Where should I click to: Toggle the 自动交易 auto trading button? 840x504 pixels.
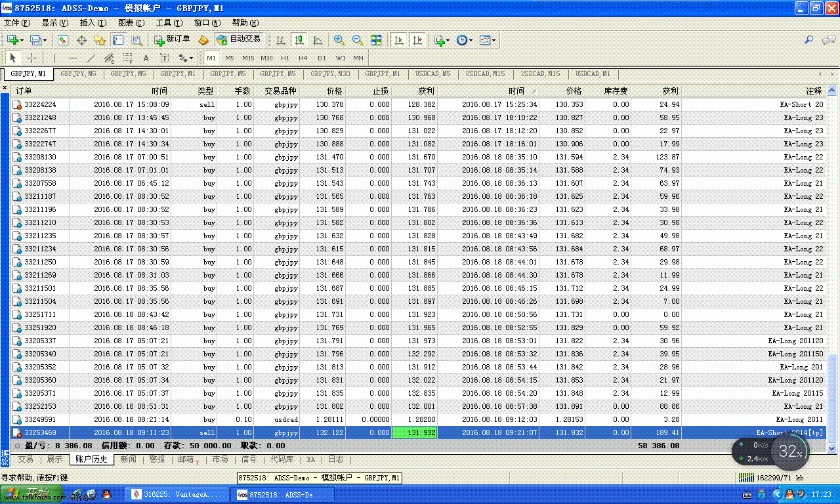click(x=239, y=40)
